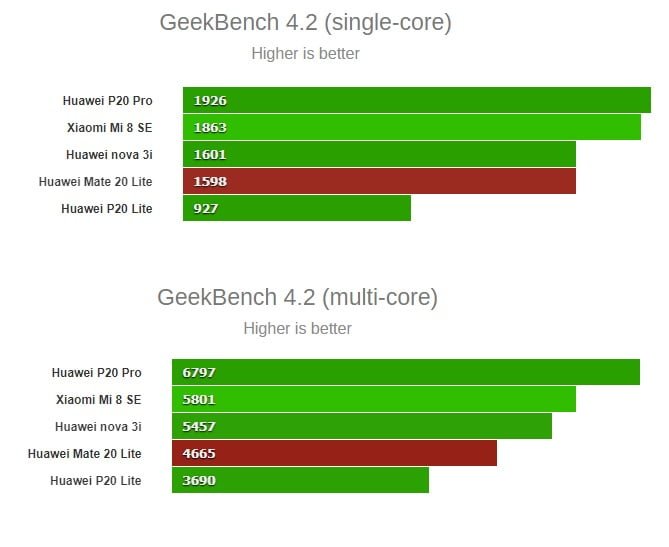Image resolution: width=669 pixels, height=547 pixels.
Task: Click the red Huawei Mate 20 Lite 4665 bar
Action: click(334, 453)
